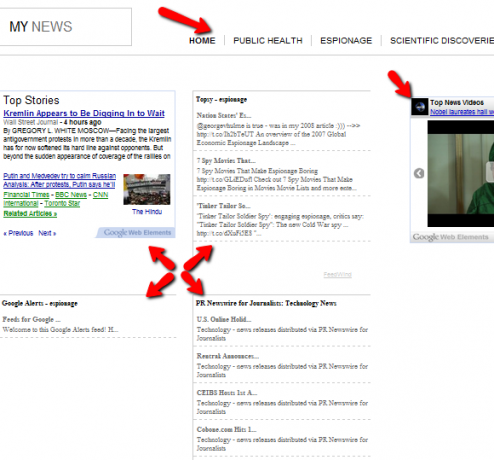Open the Google Alerts - espionage feed title
Image resolution: width=494 pixels, height=460 pixels.
click(40, 303)
